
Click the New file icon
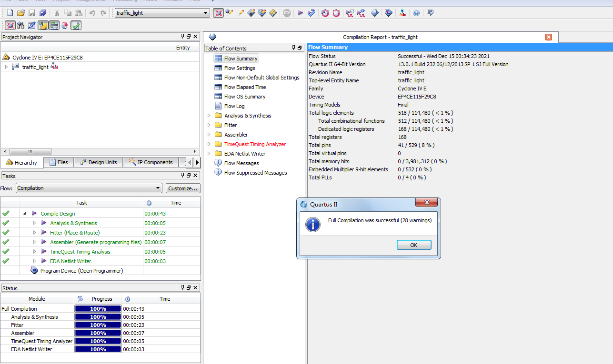[x=10, y=13]
